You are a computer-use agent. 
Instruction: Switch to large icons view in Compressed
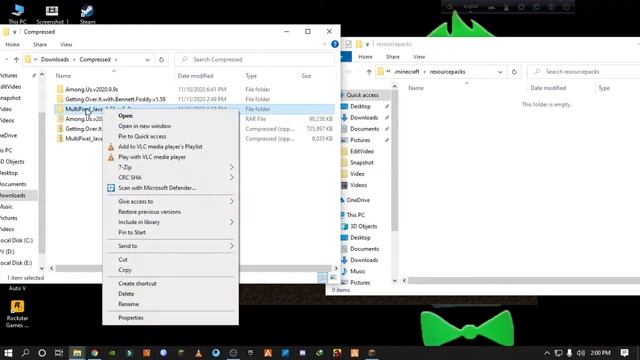click(333, 278)
